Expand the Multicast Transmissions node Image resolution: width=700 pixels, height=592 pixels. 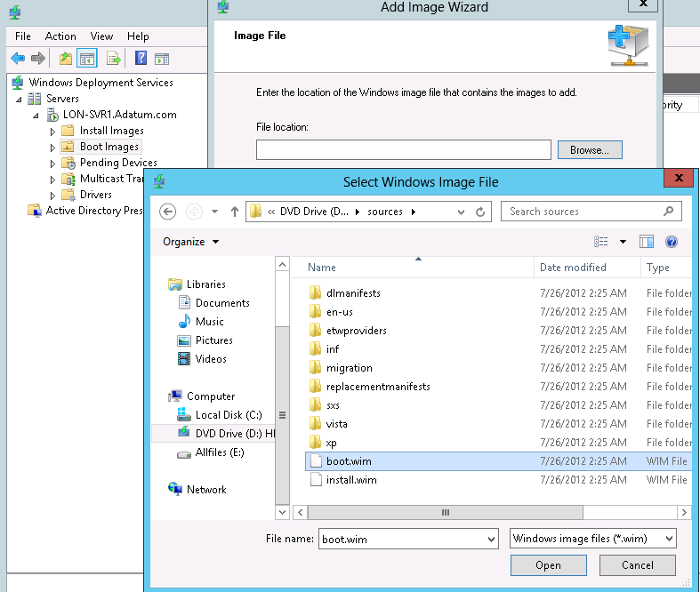pyautogui.click(x=52, y=180)
